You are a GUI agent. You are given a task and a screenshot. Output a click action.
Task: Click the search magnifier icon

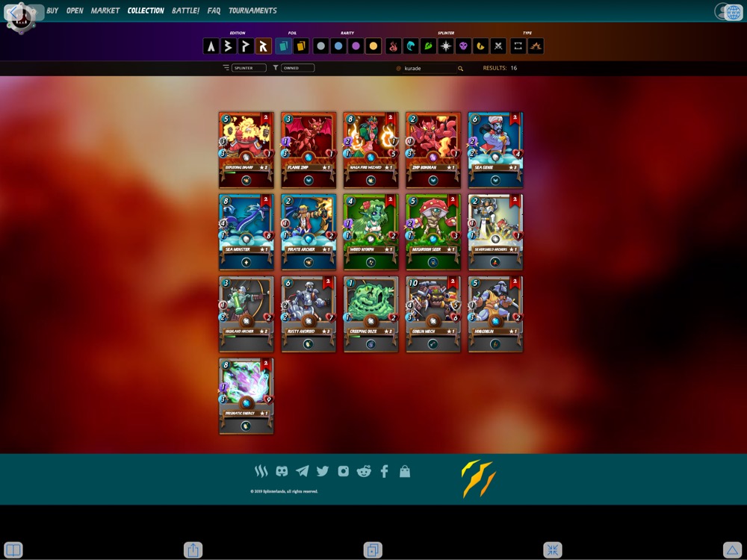(x=460, y=69)
